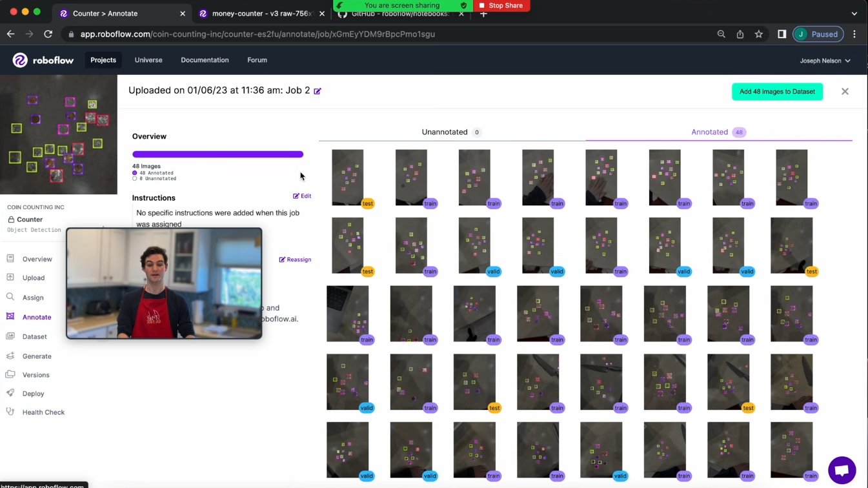This screenshot has height=488, width=868.
Task: Click the Instructions heading
Action: (x=154, y=198)
